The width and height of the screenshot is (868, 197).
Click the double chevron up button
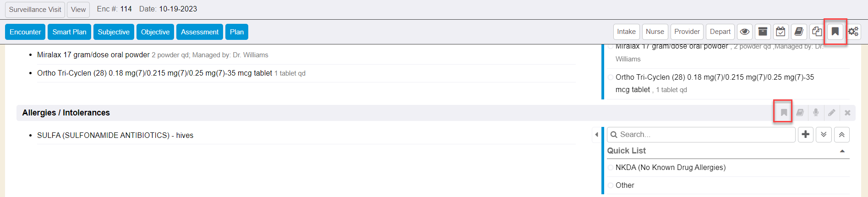pos(842,135)
